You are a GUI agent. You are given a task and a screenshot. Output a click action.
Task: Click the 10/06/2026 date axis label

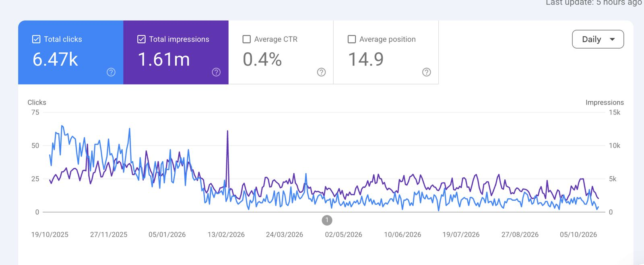402,234
